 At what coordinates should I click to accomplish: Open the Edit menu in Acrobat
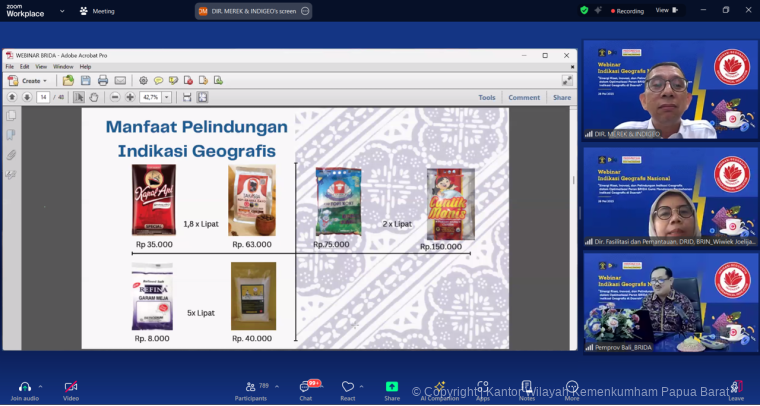[x=24, y=67]
